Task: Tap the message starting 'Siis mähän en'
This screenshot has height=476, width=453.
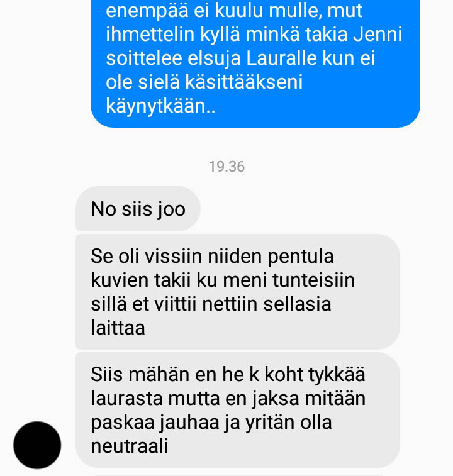Action: pos(238,410)
